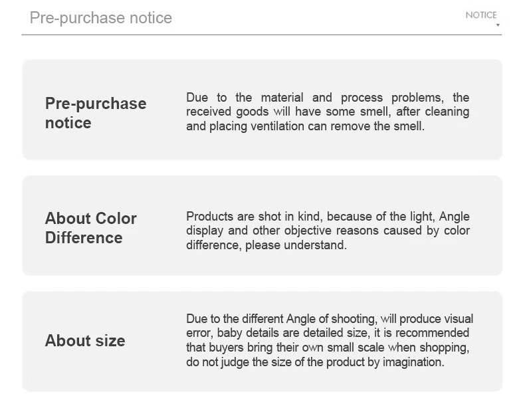Click the "About Color Difference" heading

91,228
